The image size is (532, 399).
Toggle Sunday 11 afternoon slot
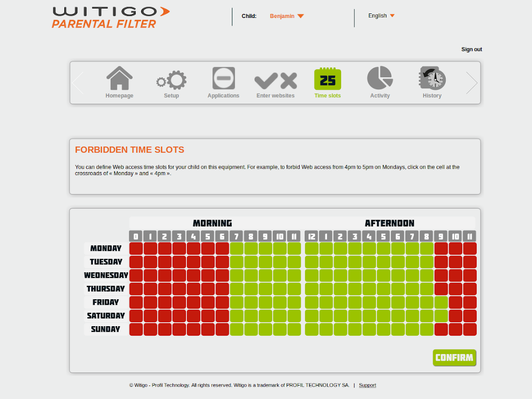pos(470,330)
